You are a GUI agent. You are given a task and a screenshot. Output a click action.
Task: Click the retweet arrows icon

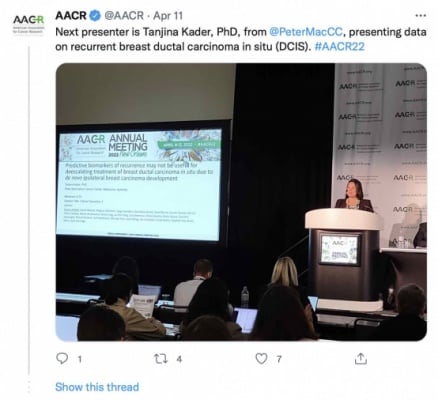[161, 359]
